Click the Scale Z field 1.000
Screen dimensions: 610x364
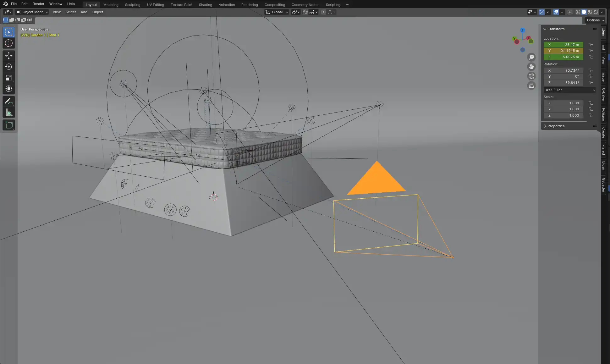pos(563,115)
